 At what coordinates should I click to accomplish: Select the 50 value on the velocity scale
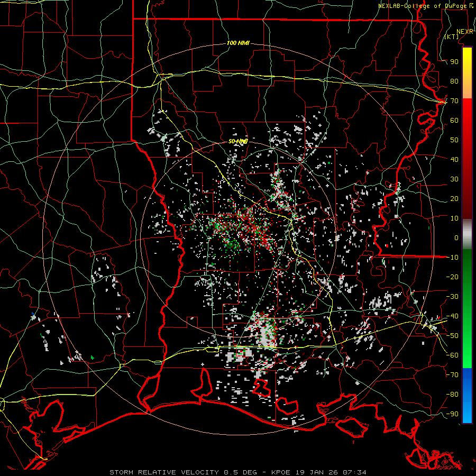coord(454,140)
